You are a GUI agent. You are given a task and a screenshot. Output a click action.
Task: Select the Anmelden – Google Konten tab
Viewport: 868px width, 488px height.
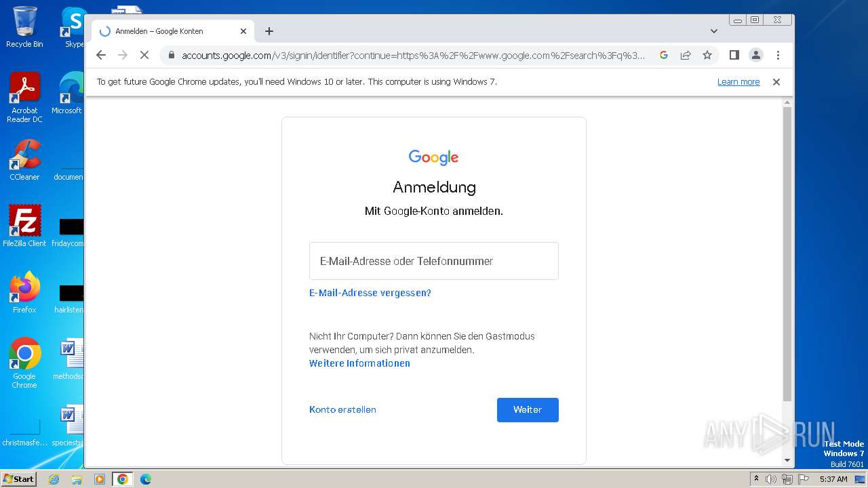[173, 31]
